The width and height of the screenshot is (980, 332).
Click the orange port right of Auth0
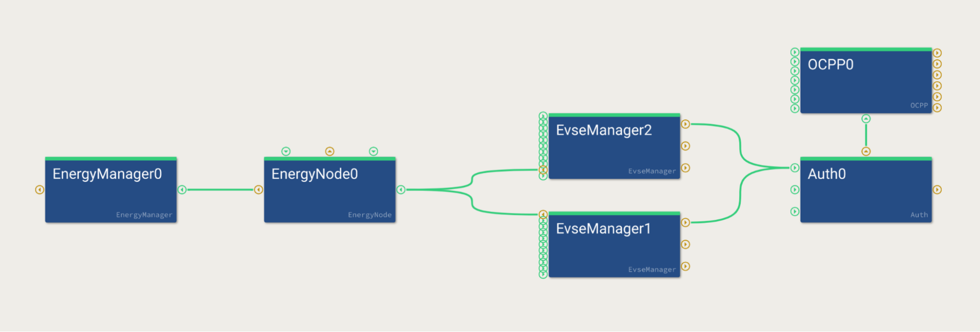(x=937, y=190)
